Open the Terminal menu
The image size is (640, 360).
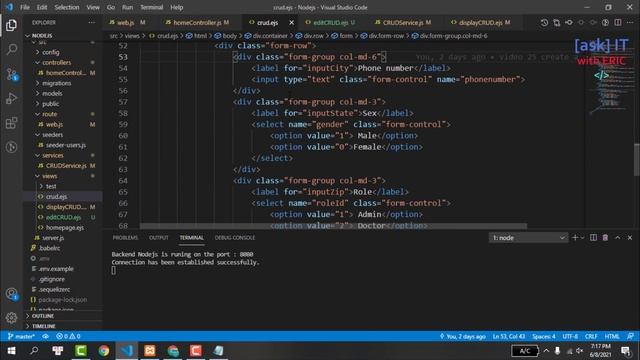151,7
